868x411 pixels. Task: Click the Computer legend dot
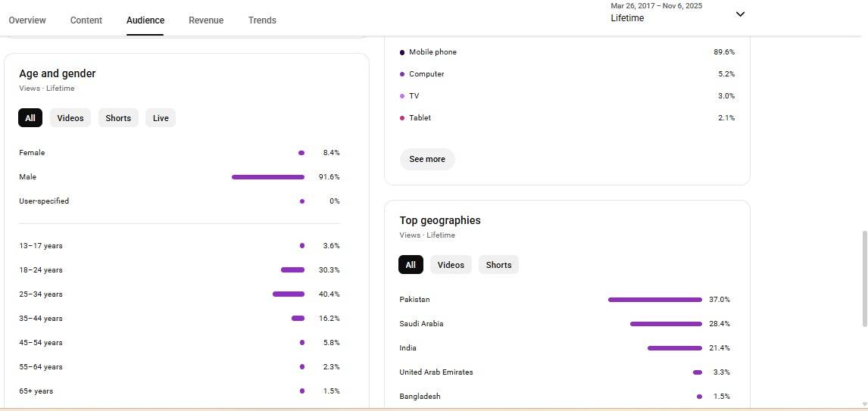click(402, 74)
